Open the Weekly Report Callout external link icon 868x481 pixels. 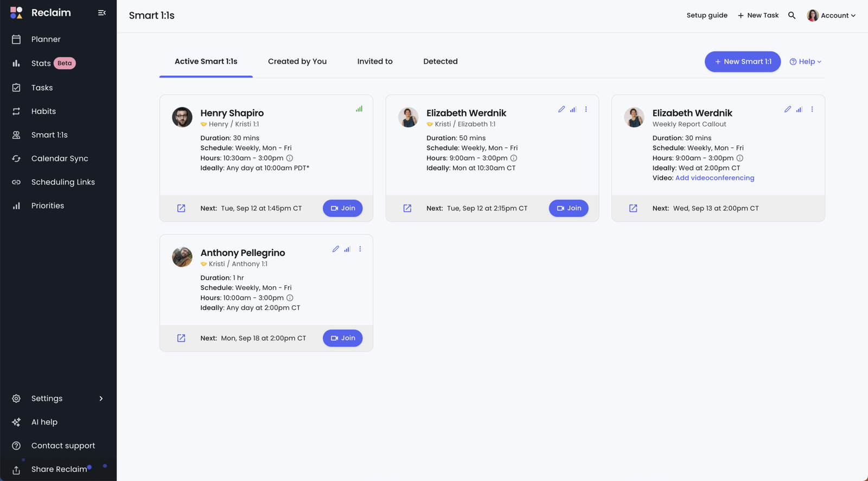tap(633, 208)
